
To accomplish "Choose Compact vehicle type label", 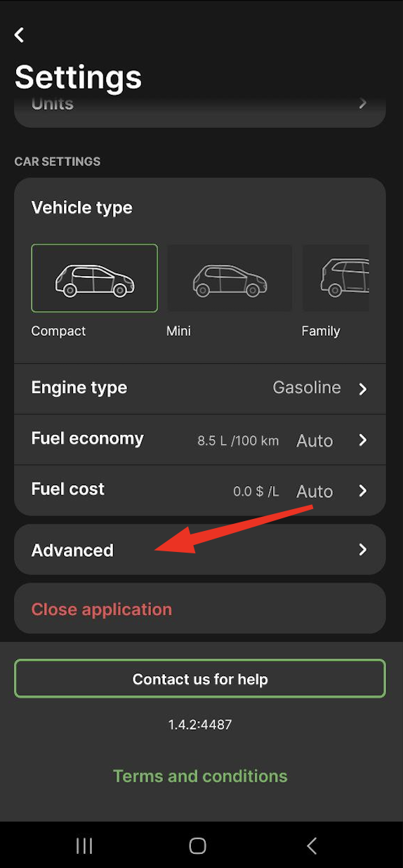I will click(58, 331).
